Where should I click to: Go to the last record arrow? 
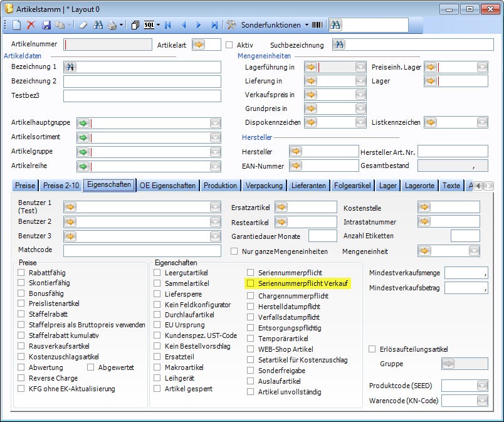click(214, 25)
